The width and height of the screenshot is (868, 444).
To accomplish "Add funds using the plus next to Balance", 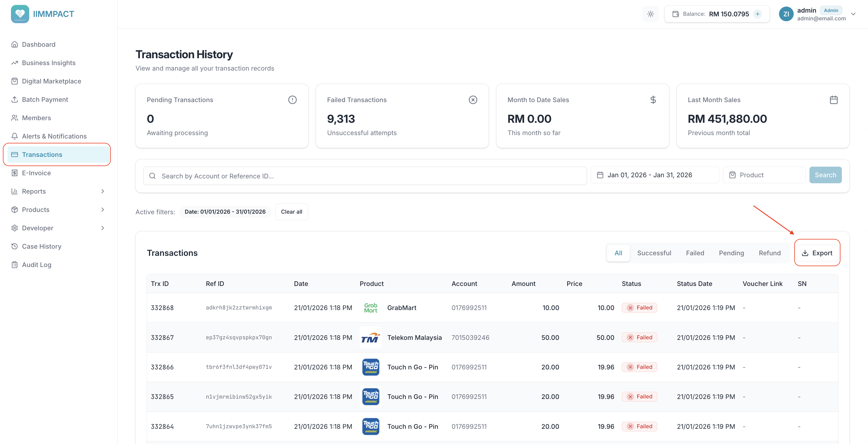I will click(757, 14).
